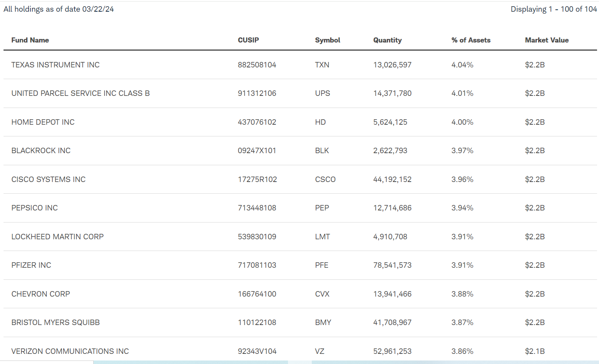Image resolution: width=599 pixels, height=364 pixels.
Task: Click the CUSIP column header
Action: point(248,40)
